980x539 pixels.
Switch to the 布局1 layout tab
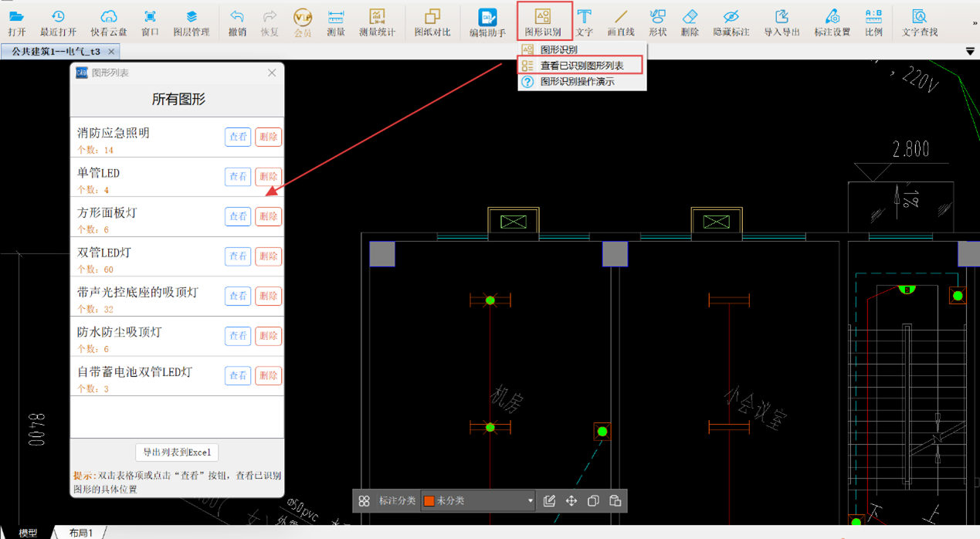point(81,533)
